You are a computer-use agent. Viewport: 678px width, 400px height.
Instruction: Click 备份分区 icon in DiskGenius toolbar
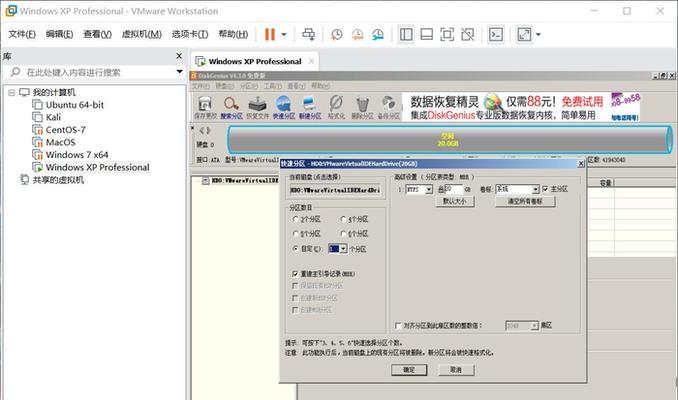[x=388, y=107]
